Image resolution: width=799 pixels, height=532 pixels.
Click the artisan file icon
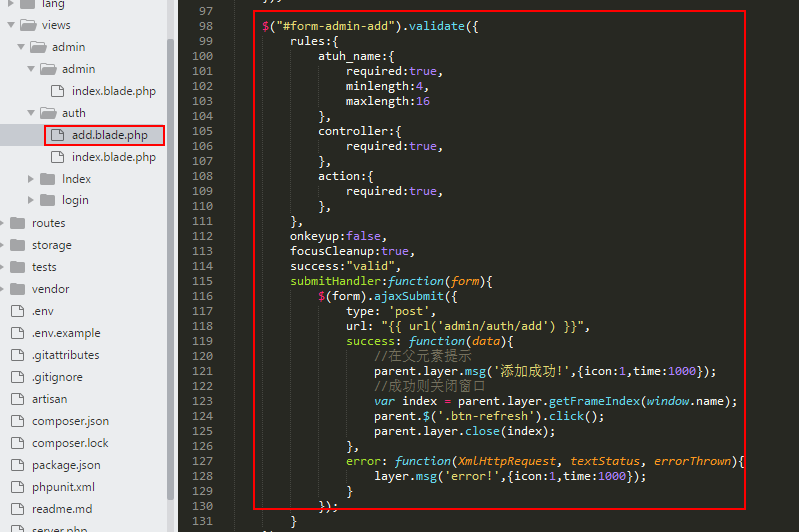click(17, 399)
